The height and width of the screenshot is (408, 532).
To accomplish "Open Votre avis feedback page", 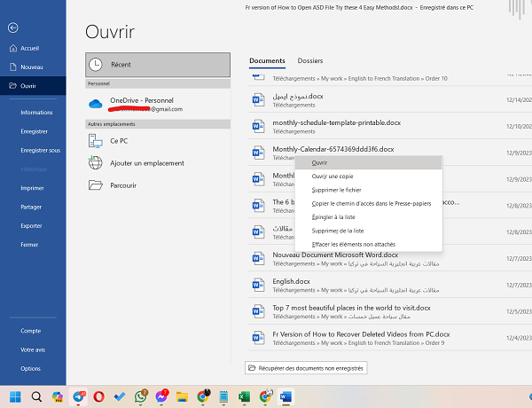I will [x=33, y=349].
